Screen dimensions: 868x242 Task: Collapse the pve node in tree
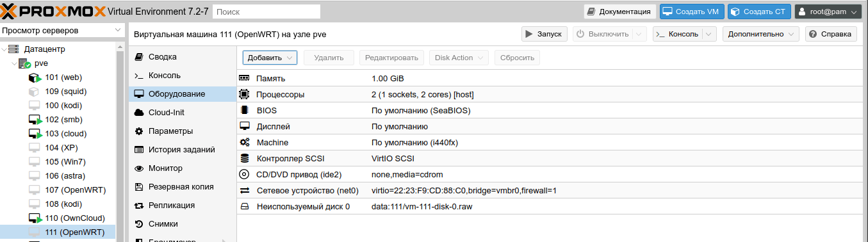tap(14, 63)
